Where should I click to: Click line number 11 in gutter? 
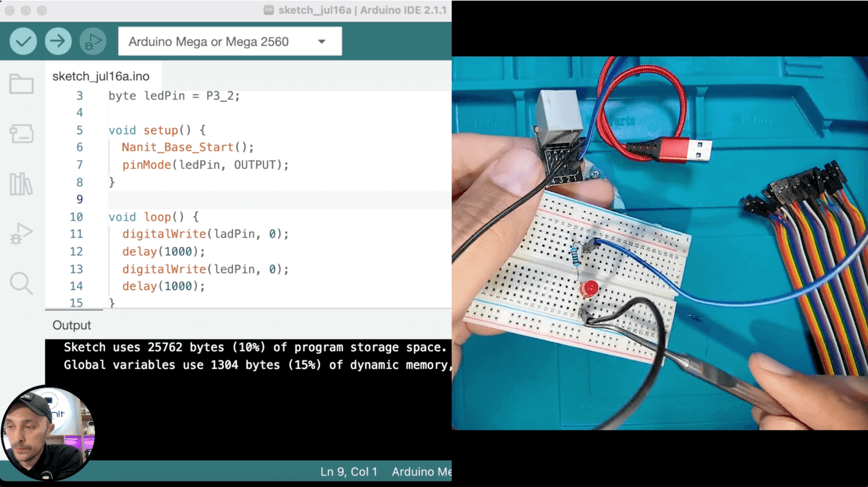76,234
